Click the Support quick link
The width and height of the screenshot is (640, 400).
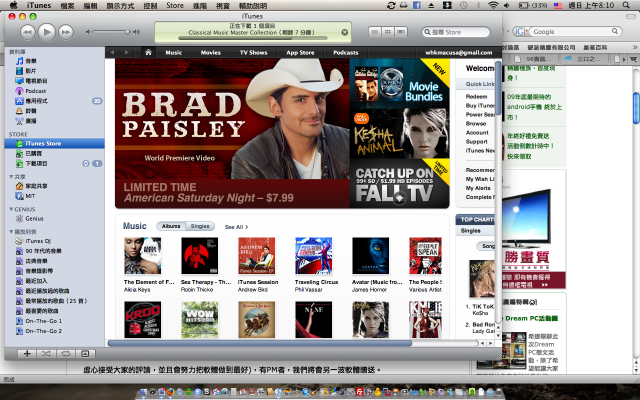click(477, 142)
